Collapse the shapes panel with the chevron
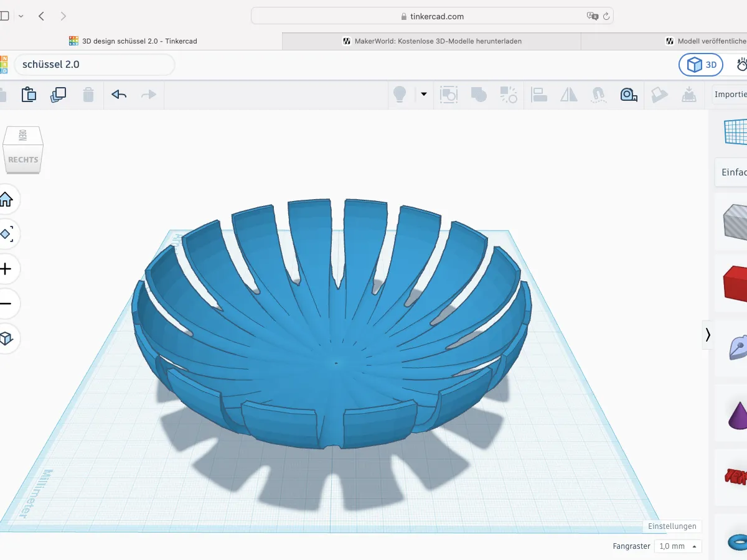 (x=708, y=335)
